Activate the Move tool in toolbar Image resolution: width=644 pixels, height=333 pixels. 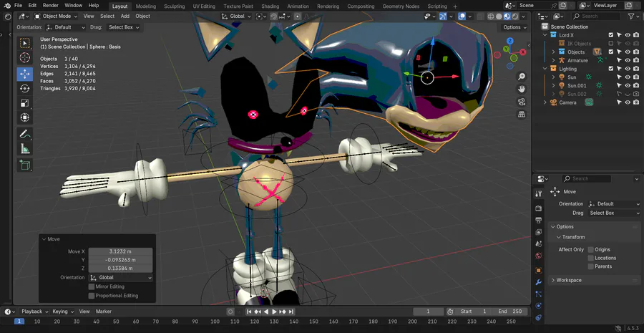(24, 74)
